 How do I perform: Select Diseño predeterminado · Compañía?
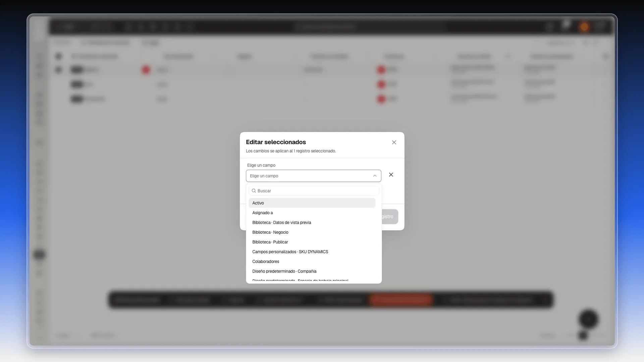(x=312, y=271)
